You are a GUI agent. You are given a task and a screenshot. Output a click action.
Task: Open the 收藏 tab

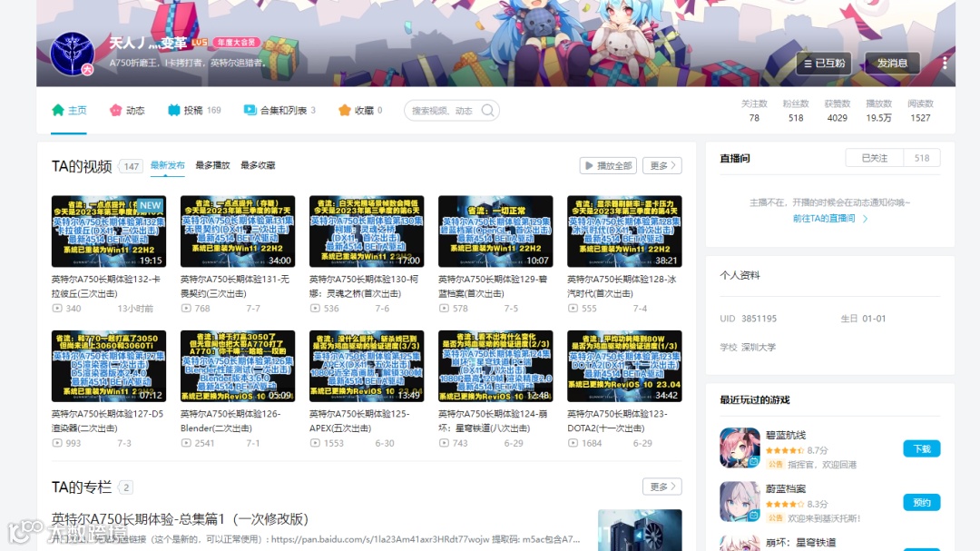click(360, 111)
